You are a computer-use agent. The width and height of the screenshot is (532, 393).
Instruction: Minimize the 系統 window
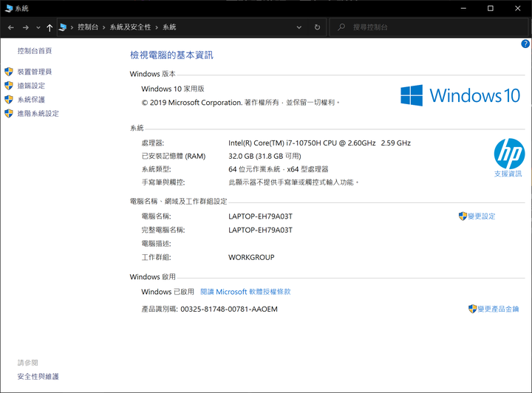[463, 8]
